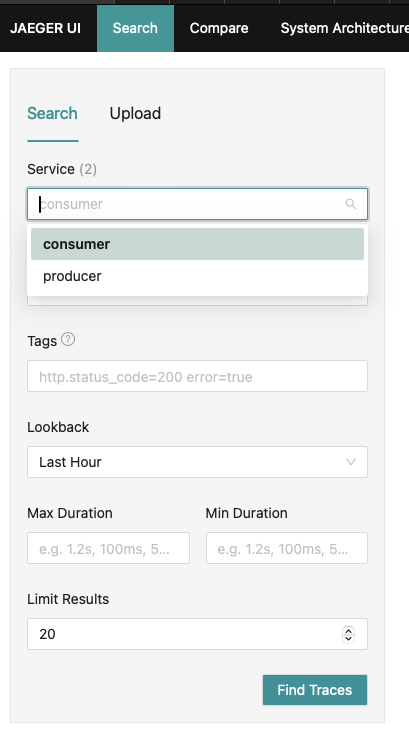Click the Search tab in top navbar
This screenshot has height=742, width=409.
pos(135,28)
